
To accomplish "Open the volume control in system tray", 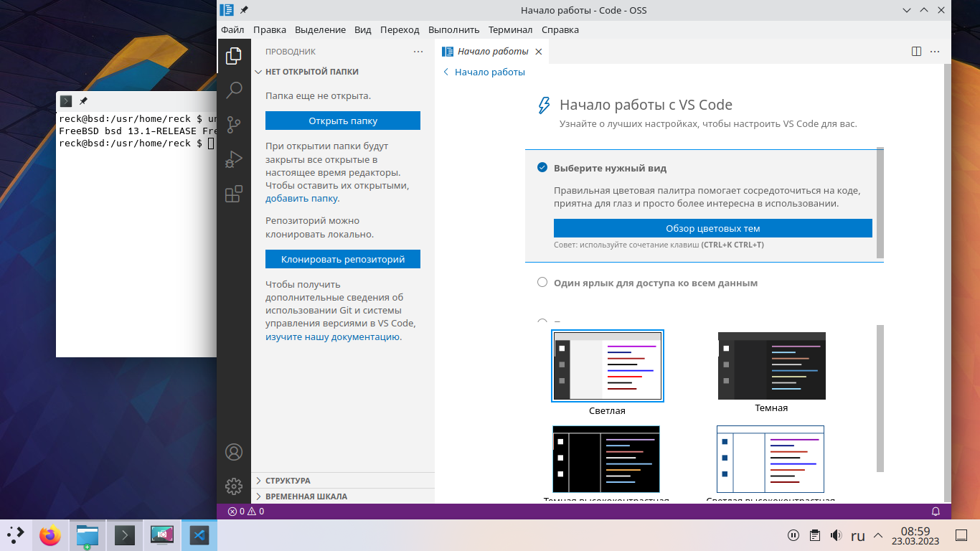I will (836, 535).
